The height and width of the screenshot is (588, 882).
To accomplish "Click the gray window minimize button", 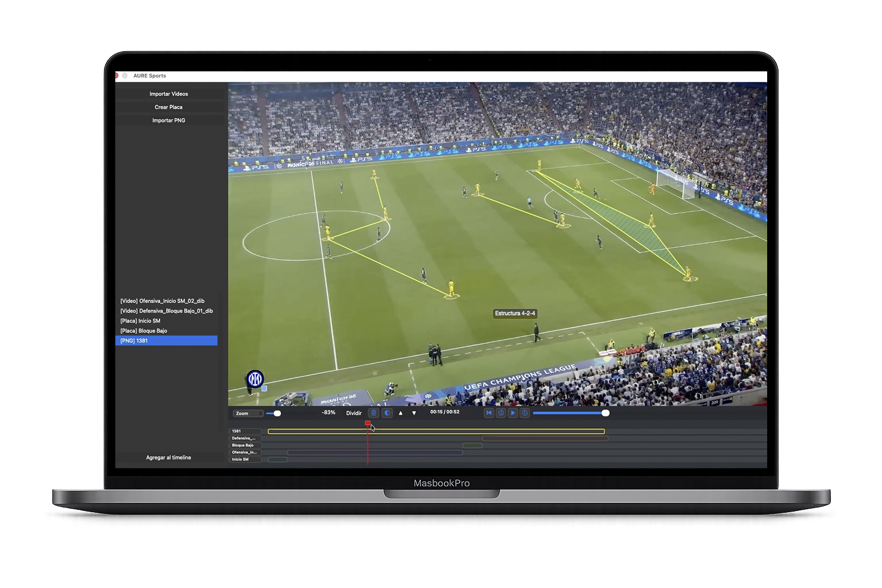I will [125, 75].
